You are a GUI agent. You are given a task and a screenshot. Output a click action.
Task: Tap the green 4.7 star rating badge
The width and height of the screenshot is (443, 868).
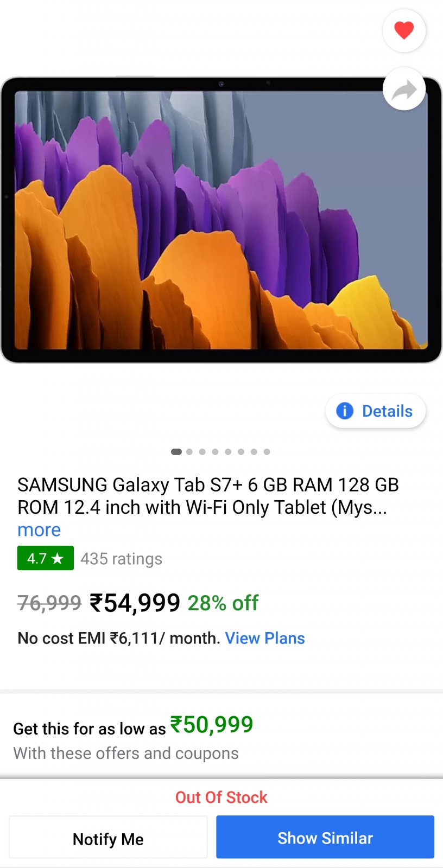pyautogui.click(x=46, y=558)
